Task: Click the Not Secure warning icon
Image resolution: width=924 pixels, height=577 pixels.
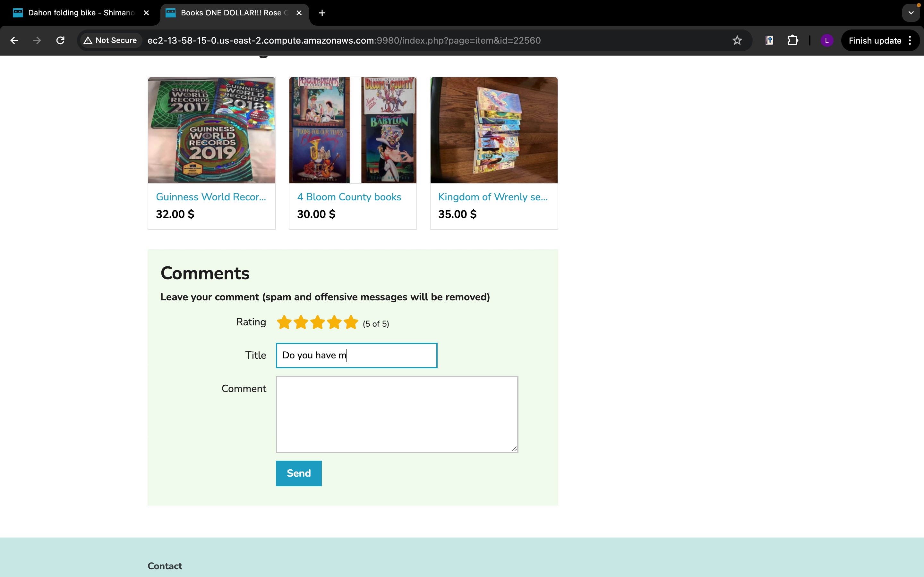Action: (x=88, y=40)
